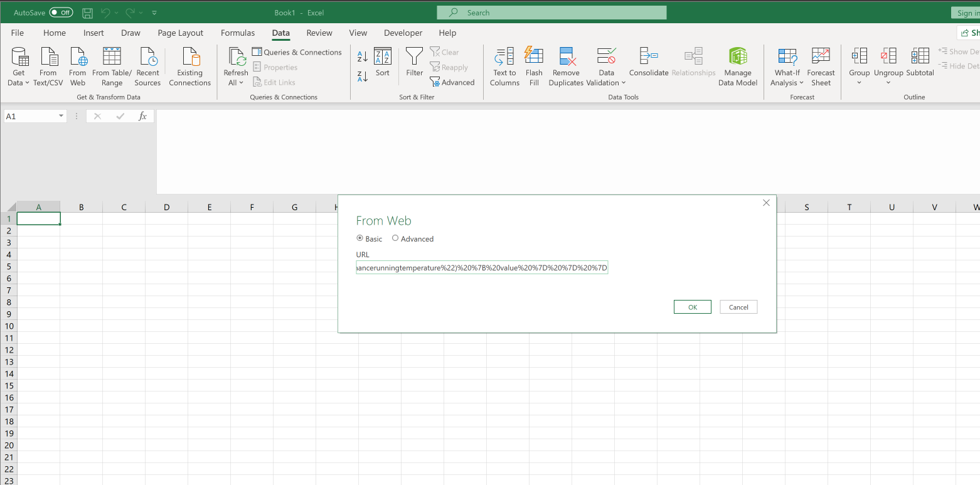Click the Forecast Sheet icon
Screen dimensions: 980x485
pyautogui.click(x=821, y=66)
